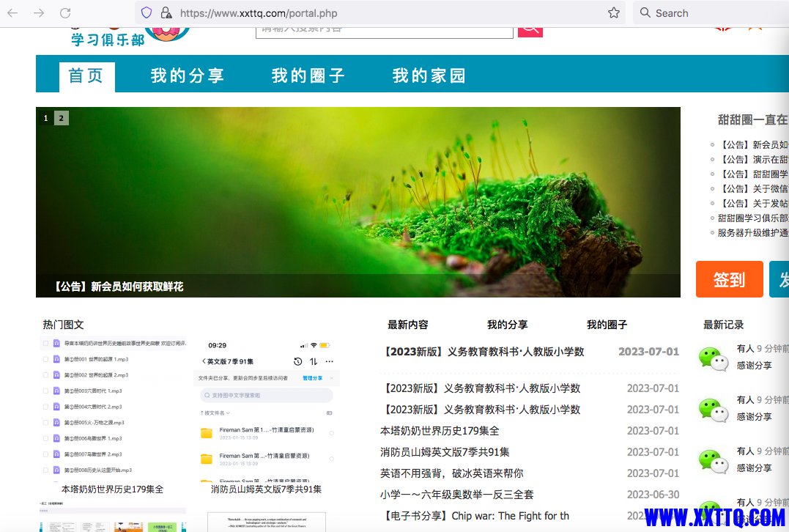Open caption 本塔奶奶世界历史179集全 under thumbnail
This screenshot has height=532, width=789.
point(113,489)
